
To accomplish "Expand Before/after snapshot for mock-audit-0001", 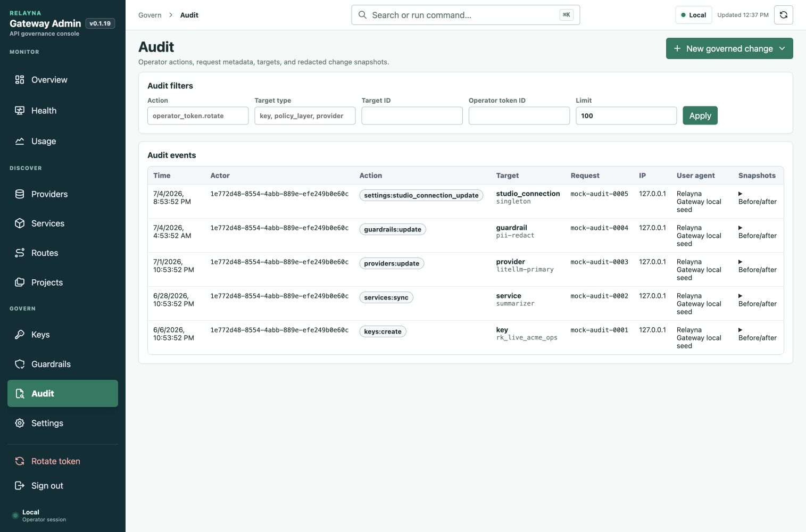I will point(757,334).
